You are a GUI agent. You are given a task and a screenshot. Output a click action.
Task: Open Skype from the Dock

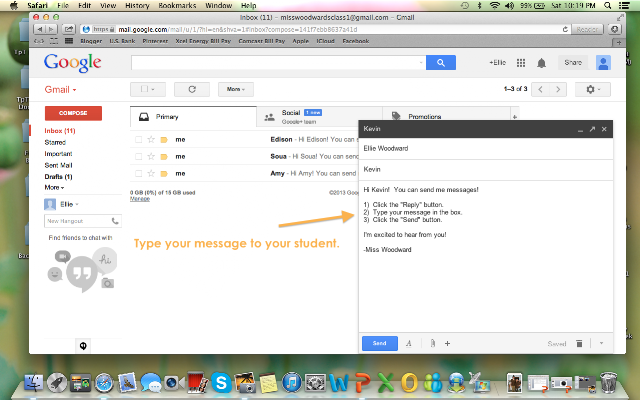(x=221, y=383)
